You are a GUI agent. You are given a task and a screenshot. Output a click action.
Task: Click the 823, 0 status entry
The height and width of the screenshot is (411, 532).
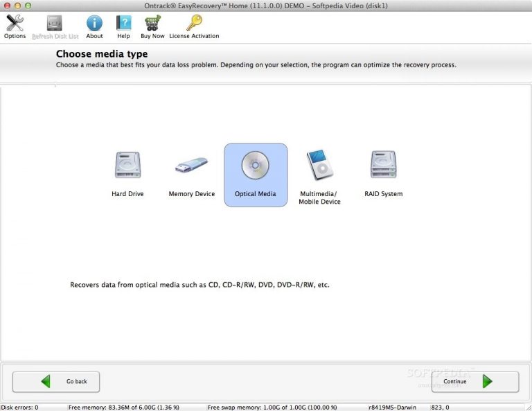(440, 408)
